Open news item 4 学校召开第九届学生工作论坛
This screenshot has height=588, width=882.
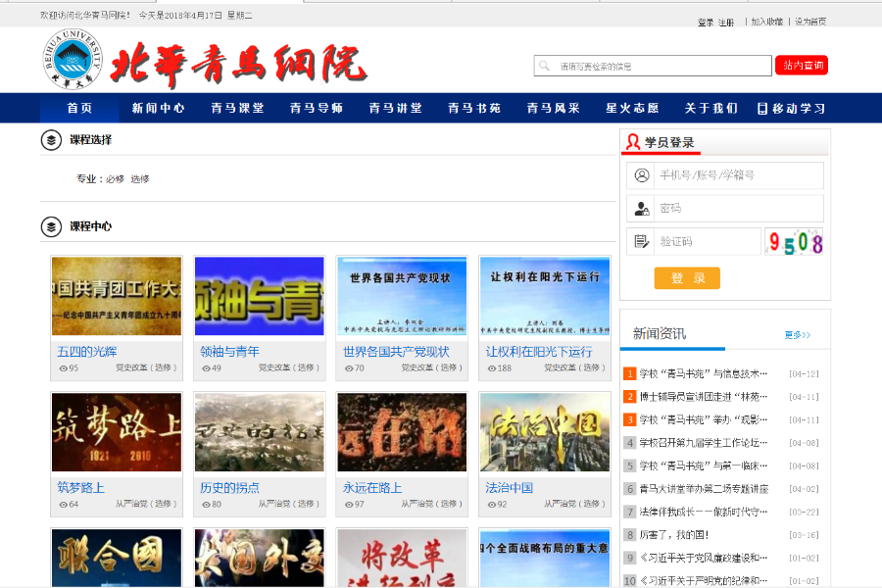[x=703, y=443]
